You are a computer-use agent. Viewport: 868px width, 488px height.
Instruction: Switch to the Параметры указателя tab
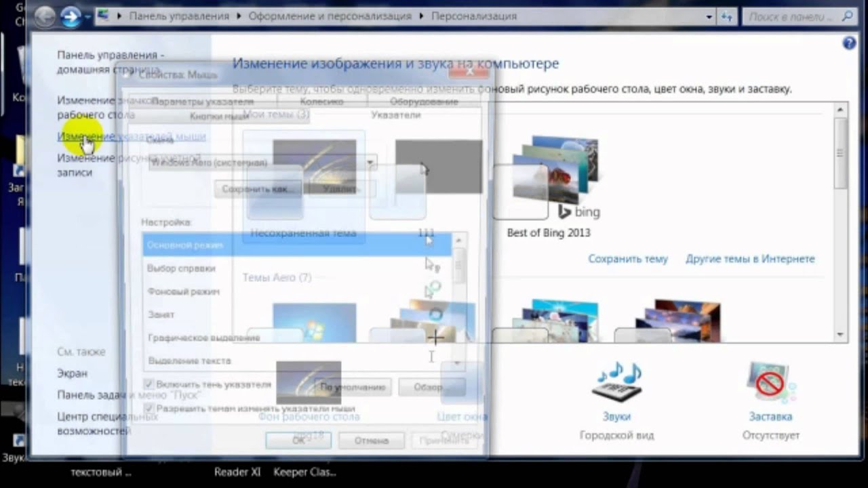[x=202, y=101]
